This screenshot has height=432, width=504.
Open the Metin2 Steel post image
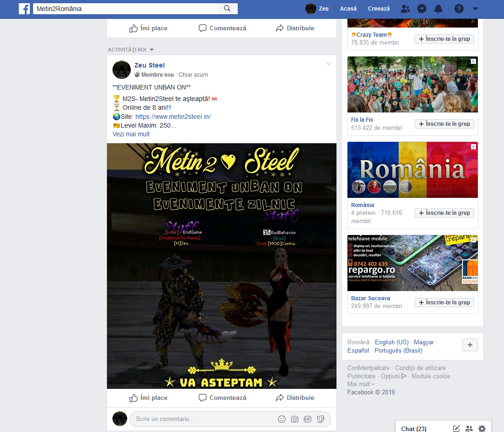[x=221, y=266]
